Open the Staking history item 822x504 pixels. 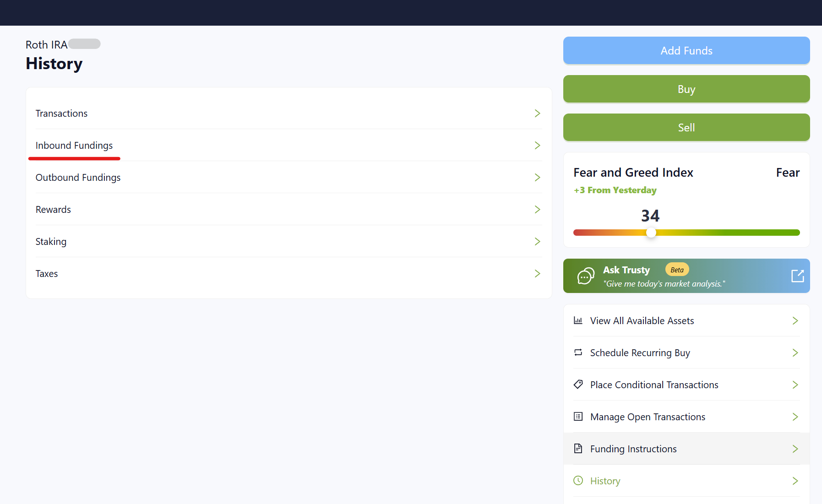[x=51, y=242]
